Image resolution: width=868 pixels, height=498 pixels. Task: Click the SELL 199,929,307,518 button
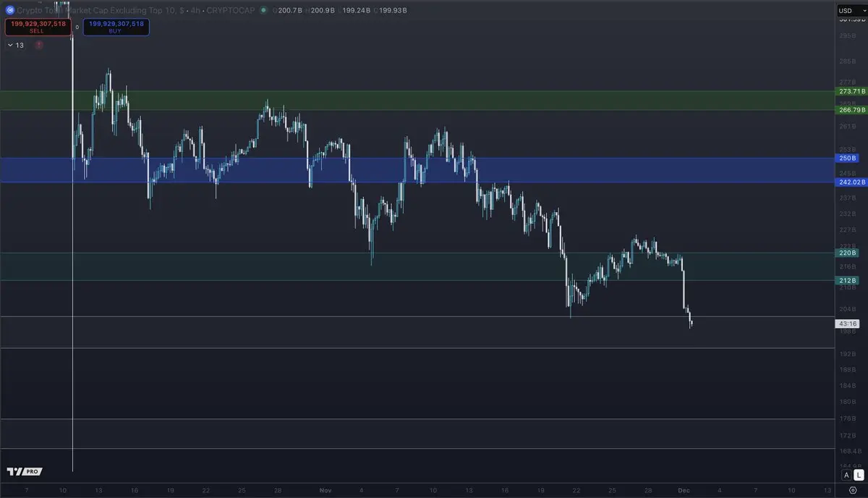click(x=38, y=27)
